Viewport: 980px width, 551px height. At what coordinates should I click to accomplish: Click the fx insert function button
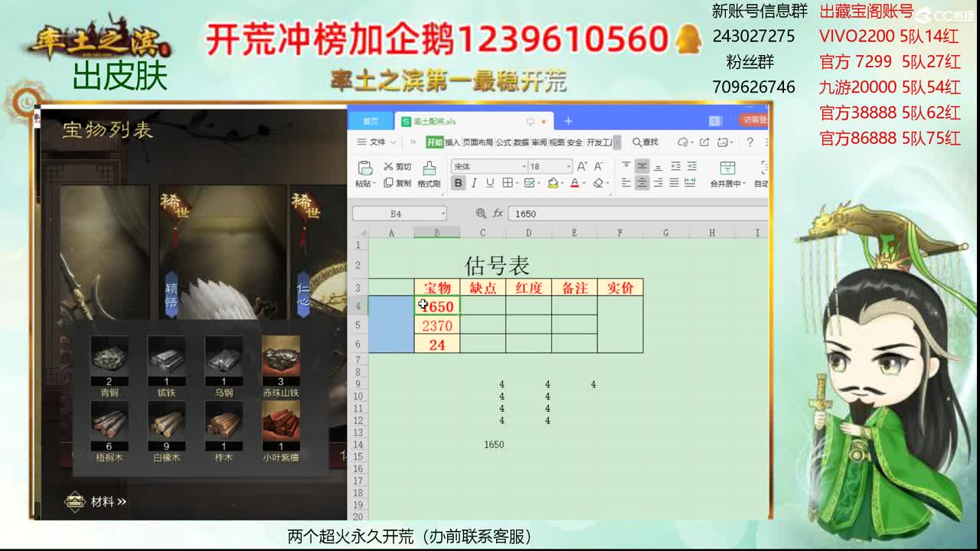coord(498,214)
